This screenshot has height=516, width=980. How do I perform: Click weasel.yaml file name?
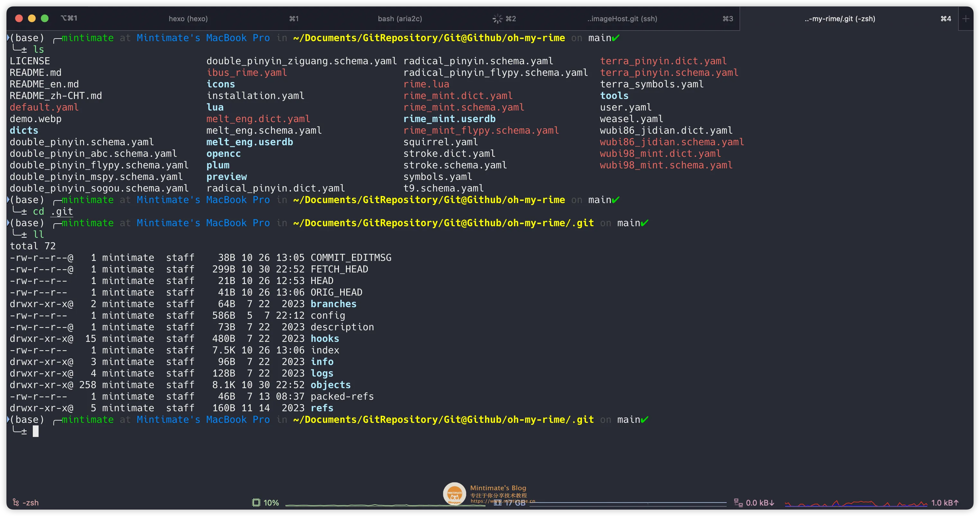coord(631,119)
